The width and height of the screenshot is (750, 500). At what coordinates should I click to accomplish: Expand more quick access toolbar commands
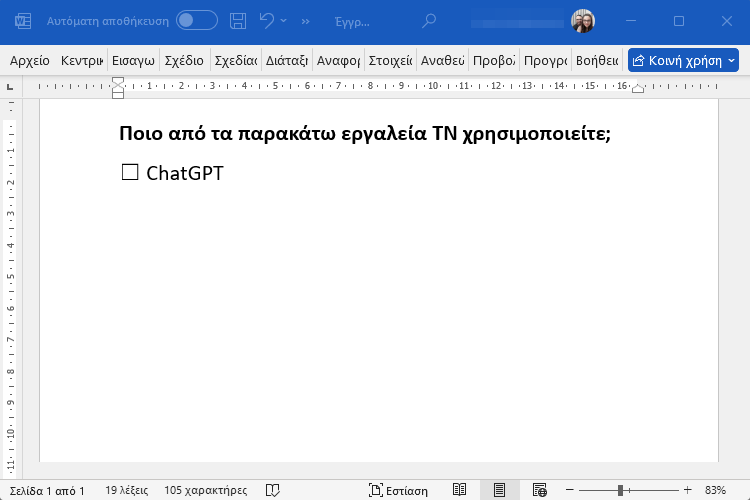(306, 22)
